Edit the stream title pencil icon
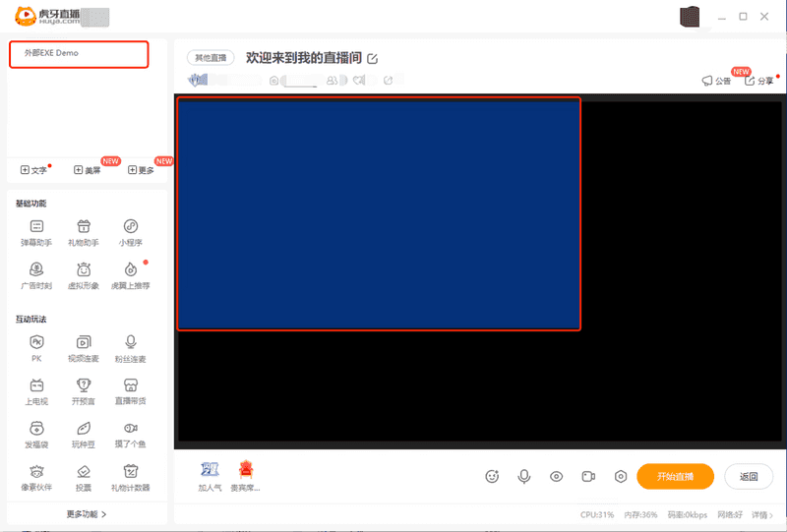The width and height of the screenshot is (787, 532). click(373, 59)
